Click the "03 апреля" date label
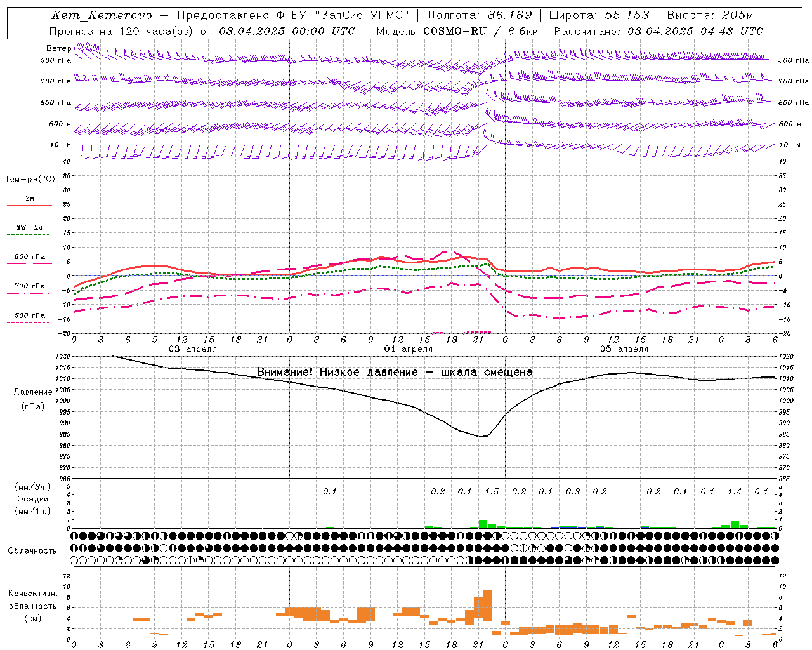Viewport: 812px width, 650px height. 192,348
